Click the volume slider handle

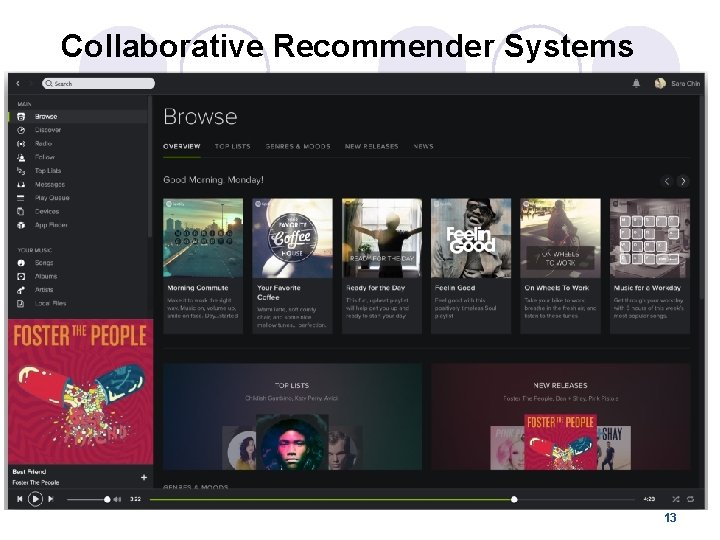[107, 500]
